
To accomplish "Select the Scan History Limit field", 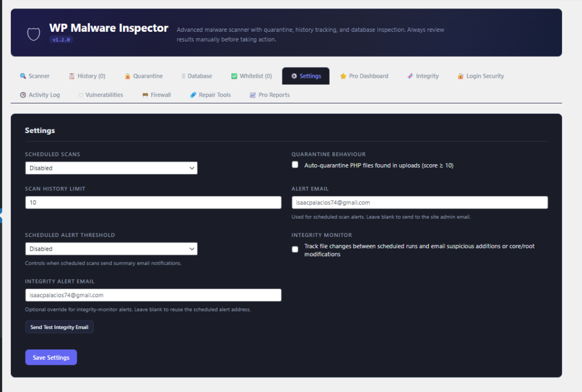I will [x=153, y=202].
